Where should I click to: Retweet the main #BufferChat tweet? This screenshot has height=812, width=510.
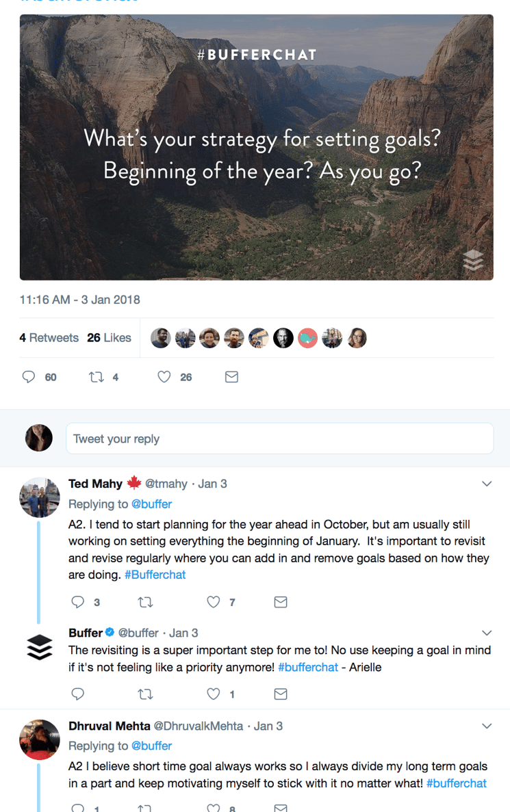pyautogui.click(x=97, y=377)
